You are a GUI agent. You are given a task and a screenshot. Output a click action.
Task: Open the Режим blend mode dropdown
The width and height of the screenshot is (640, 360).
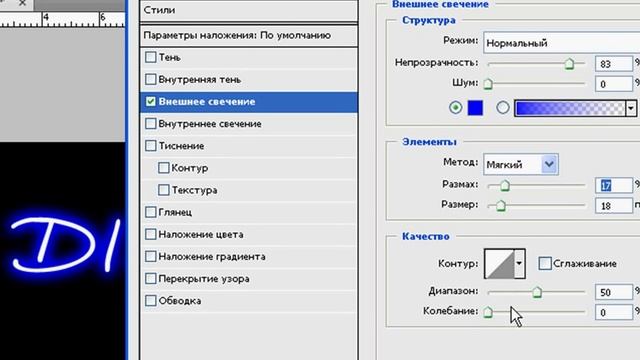pyautogui.click(x=562, y=43)
